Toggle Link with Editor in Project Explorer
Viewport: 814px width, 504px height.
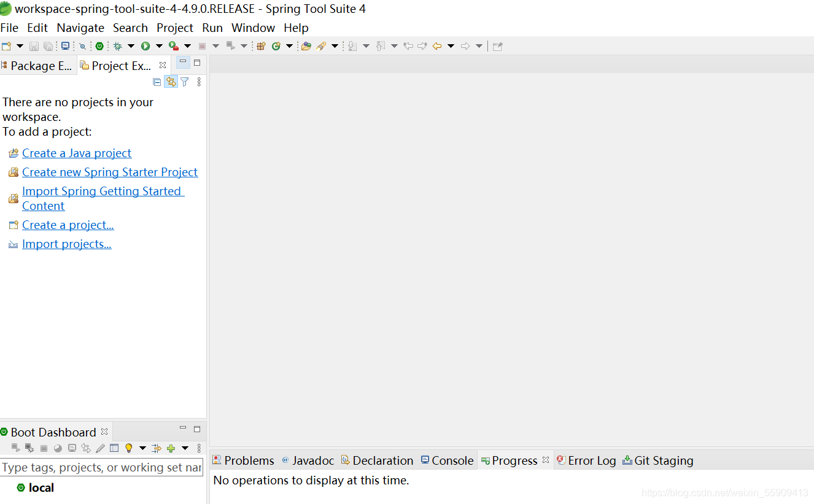171,82
